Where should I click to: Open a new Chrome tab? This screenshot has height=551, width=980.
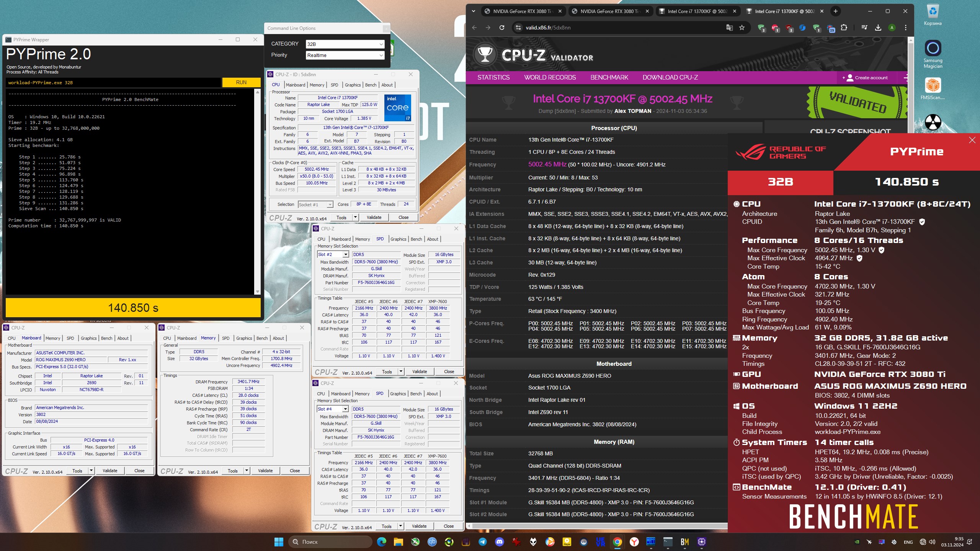click(836, 11)
